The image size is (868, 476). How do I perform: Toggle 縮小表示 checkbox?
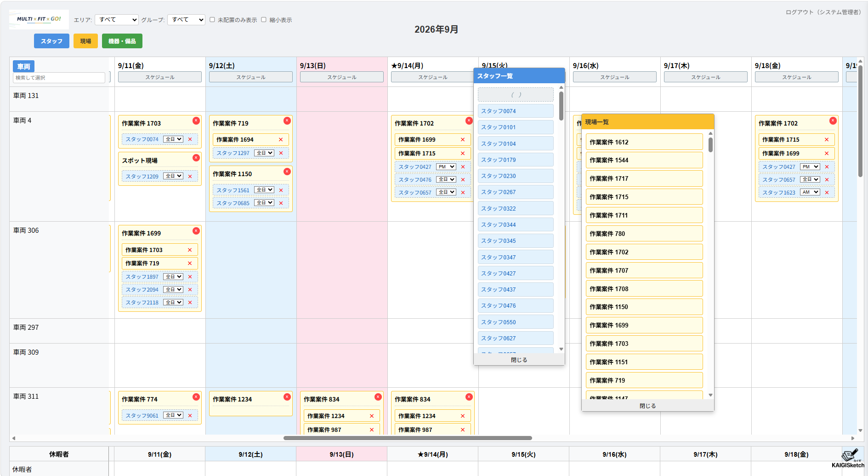(264, 20)
